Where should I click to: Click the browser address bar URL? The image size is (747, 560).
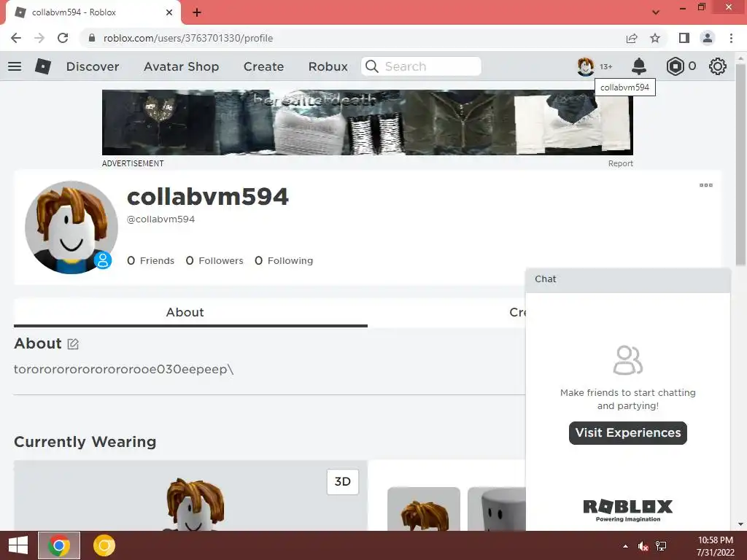pyautogui.click(x=188, y=38)
